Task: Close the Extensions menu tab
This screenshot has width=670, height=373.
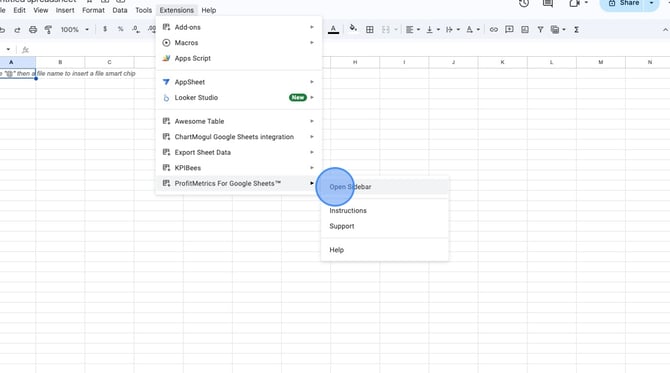Action: (x=176, y=10)
